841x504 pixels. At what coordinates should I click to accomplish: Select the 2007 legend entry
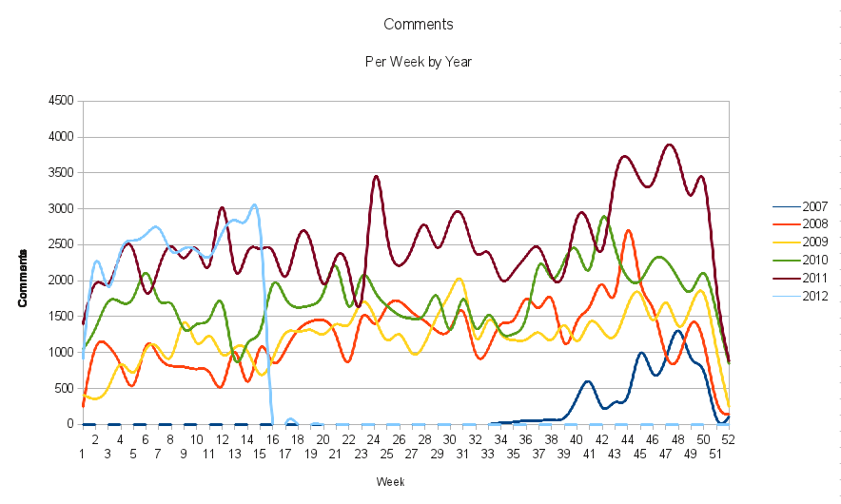815,206
